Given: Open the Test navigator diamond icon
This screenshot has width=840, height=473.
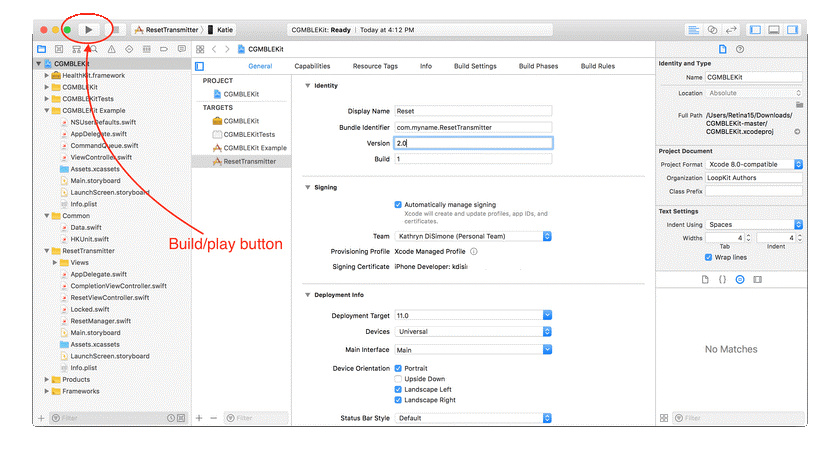Looking at the screenshot, I should pos(129,49).
